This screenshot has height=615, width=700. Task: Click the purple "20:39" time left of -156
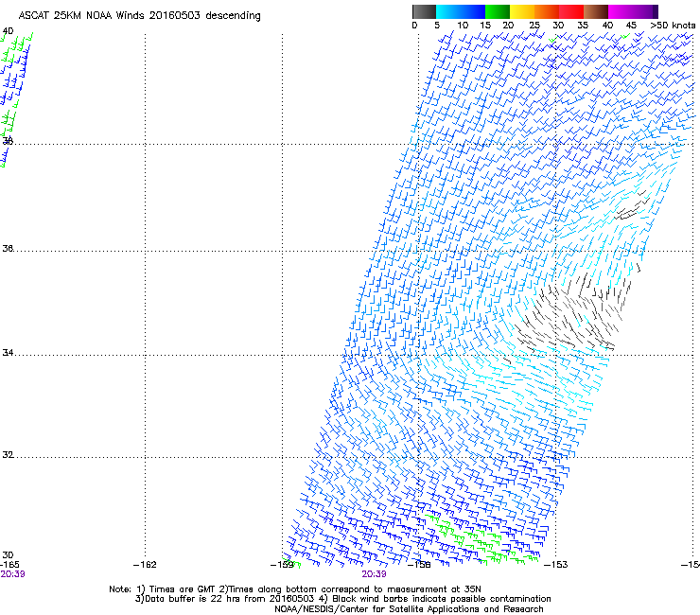(374, 574)
